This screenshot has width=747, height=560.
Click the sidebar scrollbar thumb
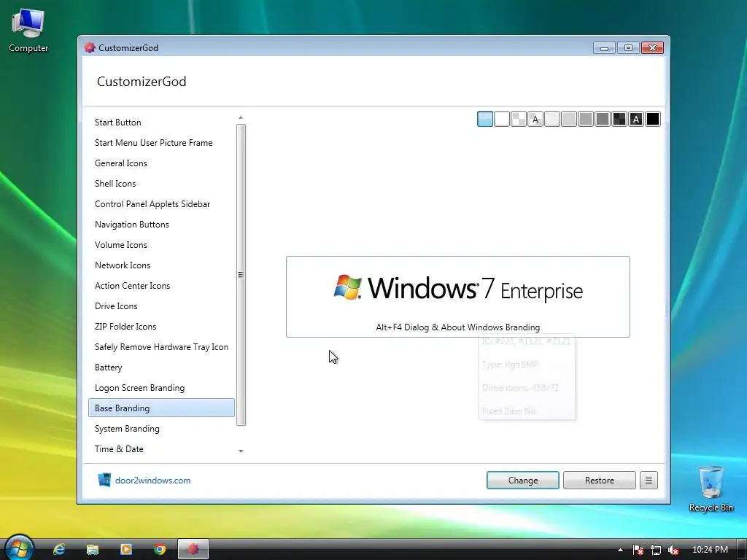click(x=241, y=275)
